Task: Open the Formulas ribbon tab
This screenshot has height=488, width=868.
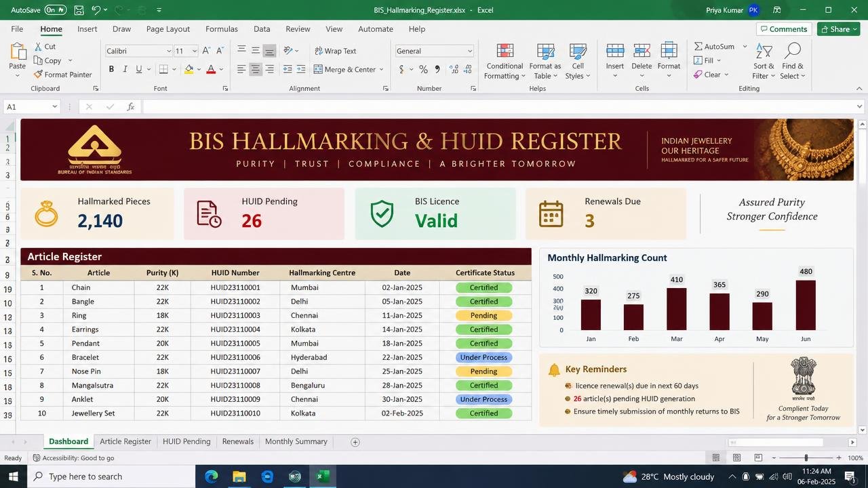Action: [222, 29]
